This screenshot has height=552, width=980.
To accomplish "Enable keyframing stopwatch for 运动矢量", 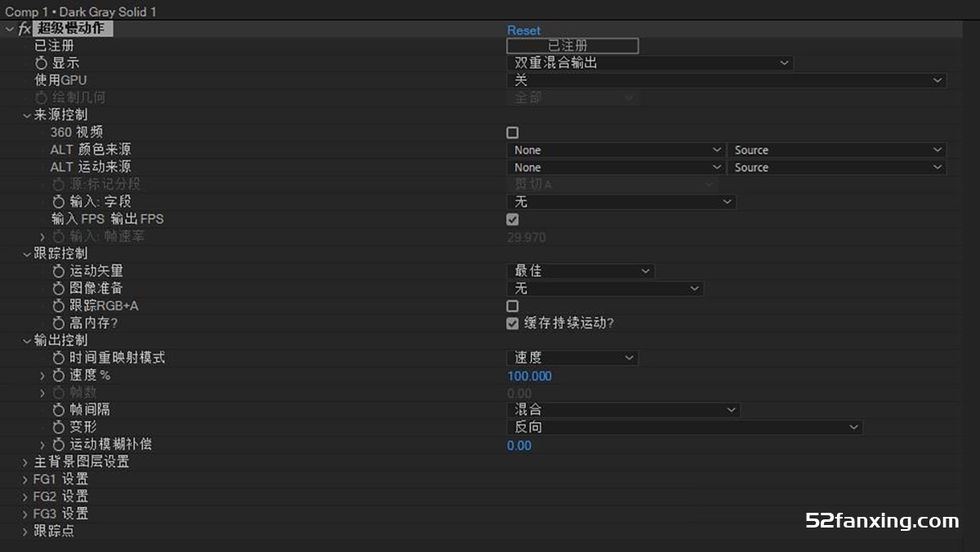I will [x=59, y=271].
